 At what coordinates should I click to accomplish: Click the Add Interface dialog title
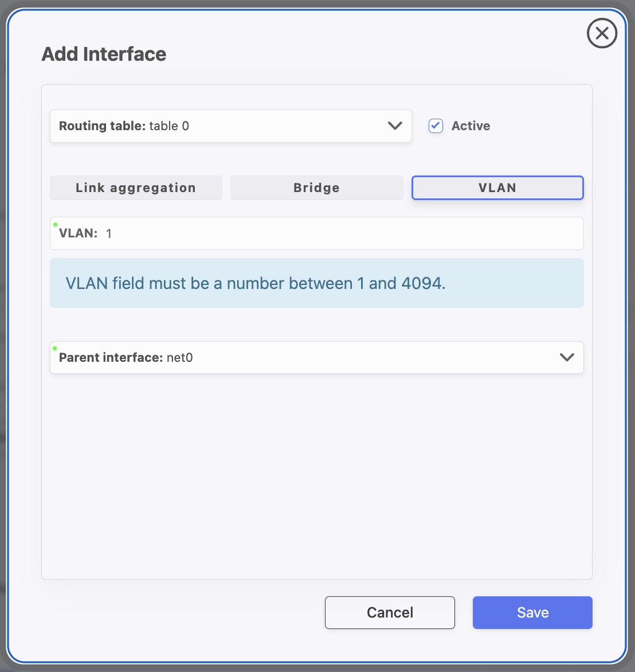coord(104,54)
